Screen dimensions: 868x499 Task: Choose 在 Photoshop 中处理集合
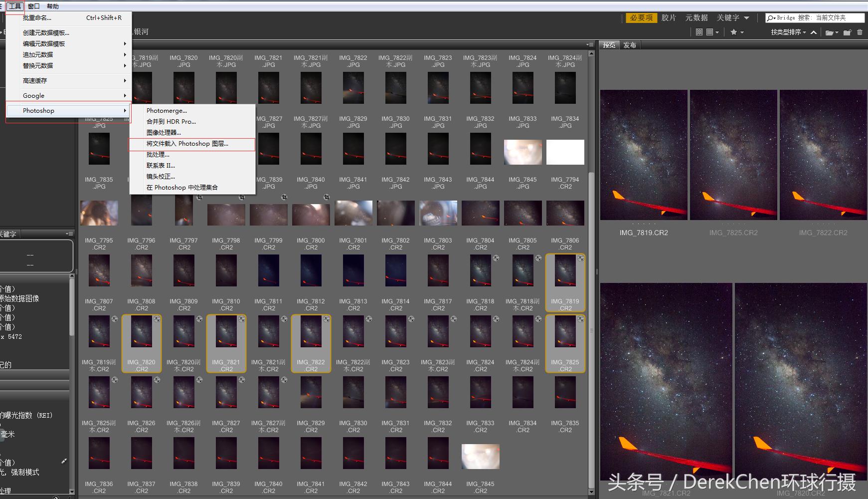(192, 188)
